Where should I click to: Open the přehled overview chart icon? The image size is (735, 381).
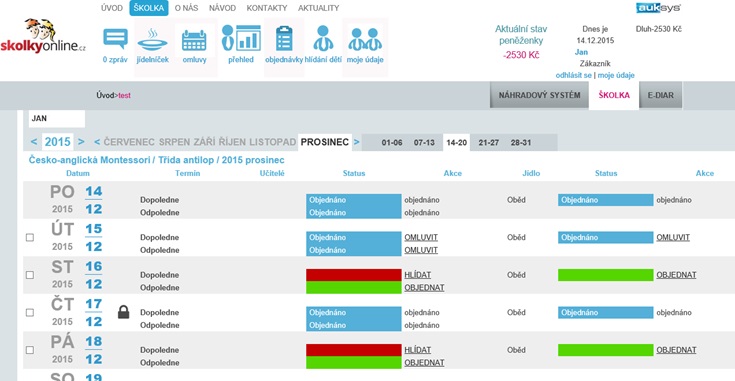click(241, 38)
